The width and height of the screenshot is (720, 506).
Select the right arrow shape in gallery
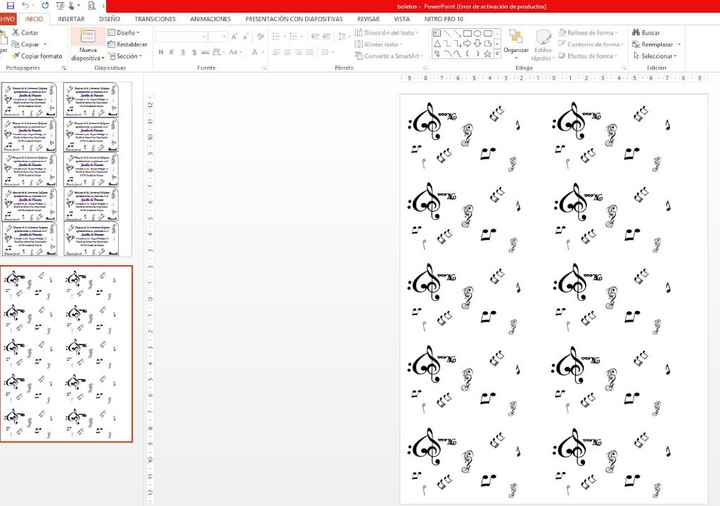click(467, 44)
